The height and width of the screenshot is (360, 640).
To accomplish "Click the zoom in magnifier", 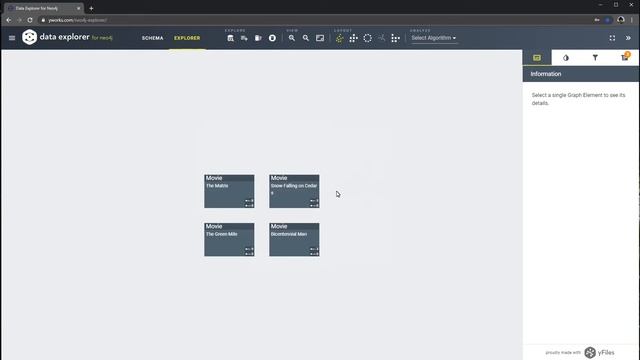I will 292,38.
